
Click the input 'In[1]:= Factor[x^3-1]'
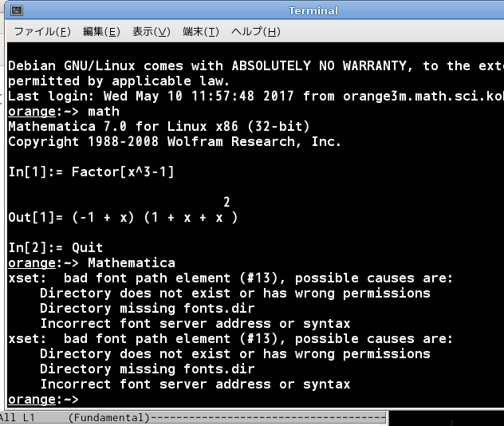pyautogui.click(x=91, y=172)
